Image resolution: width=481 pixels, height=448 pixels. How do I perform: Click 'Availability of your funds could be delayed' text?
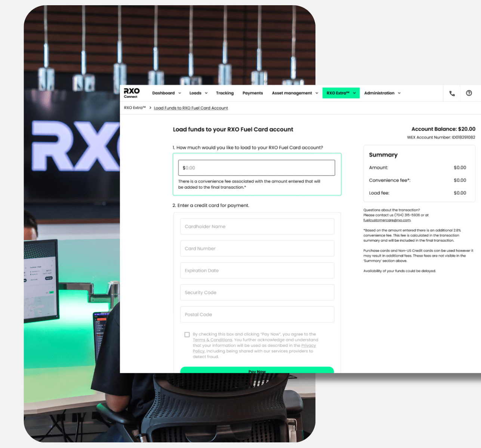coord(400,271)
